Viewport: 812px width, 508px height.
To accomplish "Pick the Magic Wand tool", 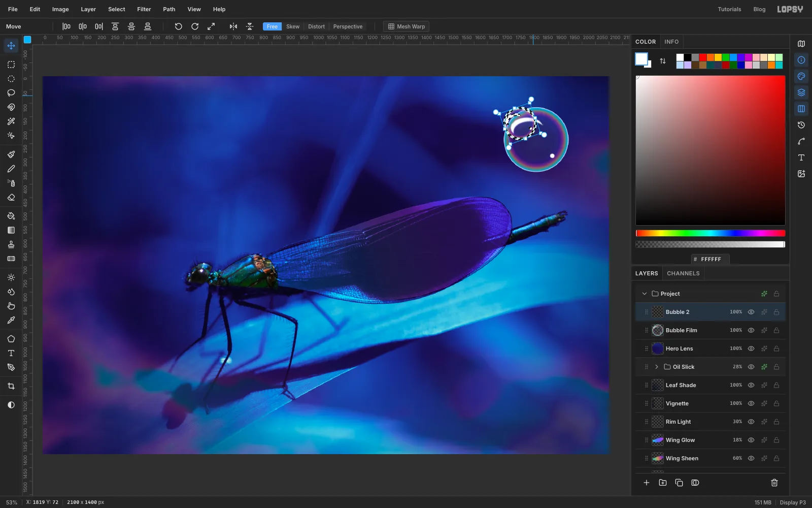I will click(x=11, y=121).
